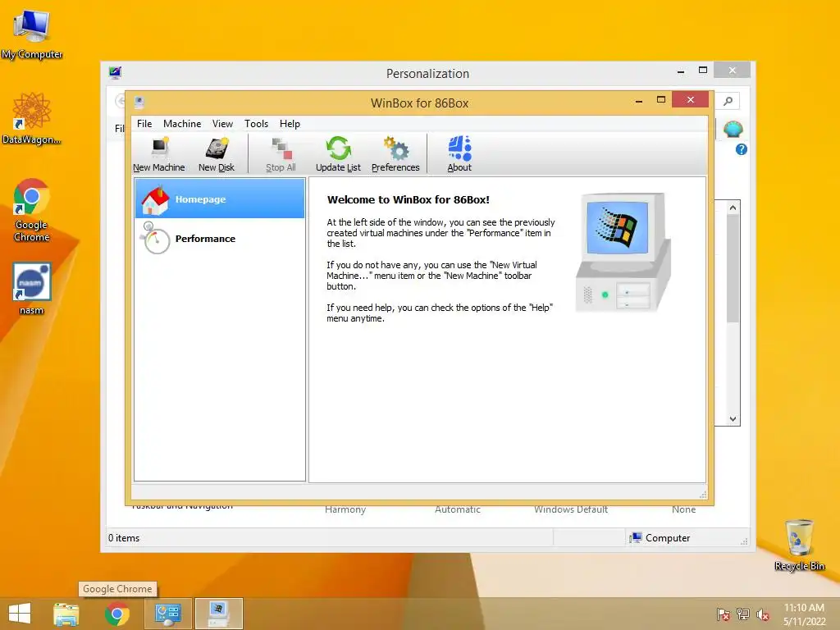
Task: Open DataWagon desktop shortcut
Action: click(x=32, y=118)
